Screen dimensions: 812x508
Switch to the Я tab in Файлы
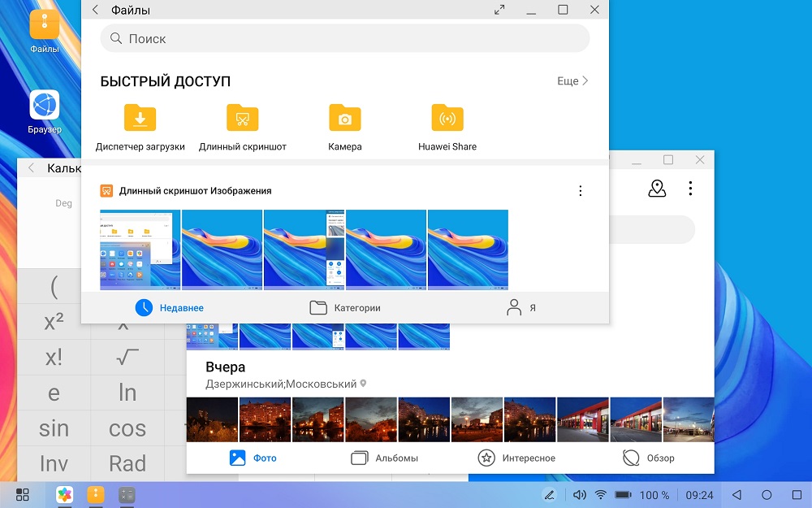520,308
